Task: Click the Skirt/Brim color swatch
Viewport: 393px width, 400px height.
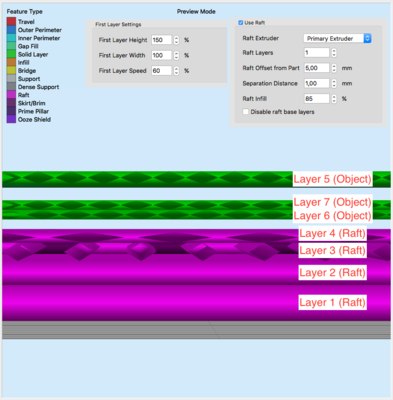Action: click(x=11, y=103)
